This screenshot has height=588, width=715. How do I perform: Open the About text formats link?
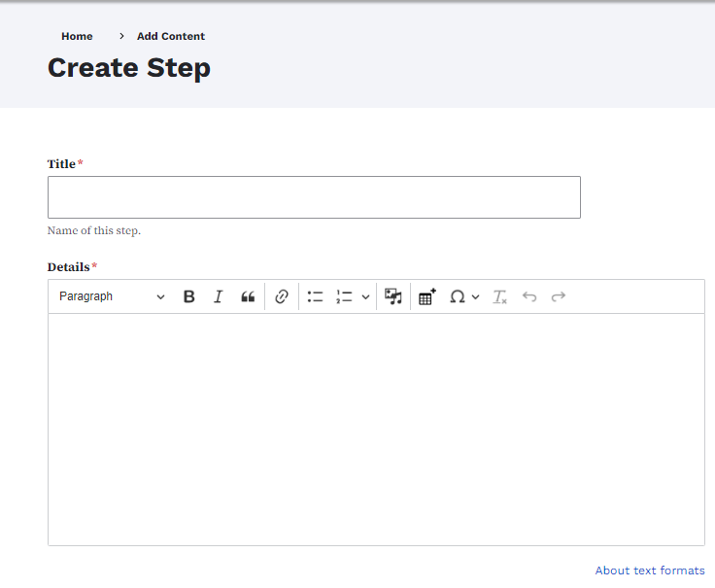[650, 571]
